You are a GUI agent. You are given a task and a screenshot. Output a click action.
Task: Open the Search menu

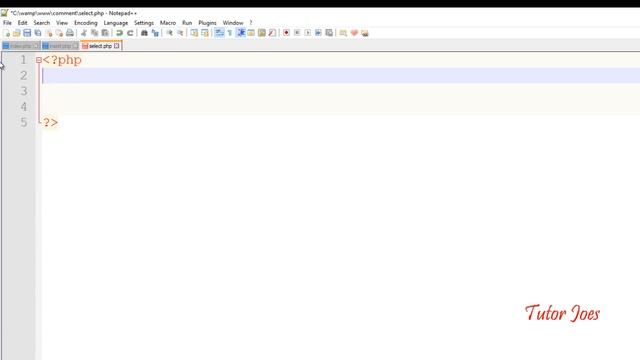point(42,23)
